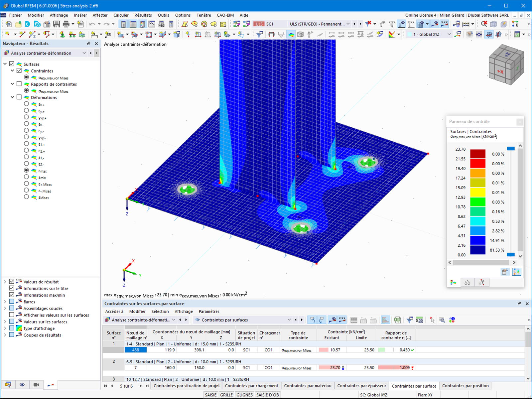This screenshot has width=532, height=399.
Task: Switch to the Contraintes par matériau tab
Action: tap(307, 386)
